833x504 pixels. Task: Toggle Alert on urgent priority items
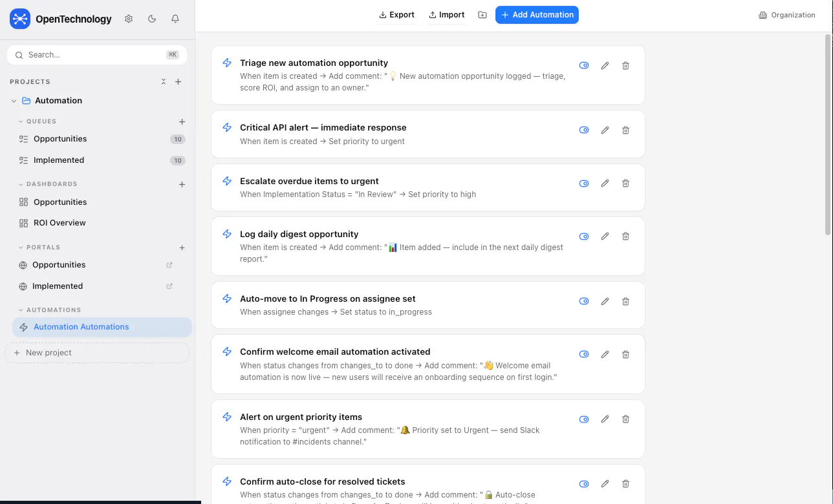(584, 419)
